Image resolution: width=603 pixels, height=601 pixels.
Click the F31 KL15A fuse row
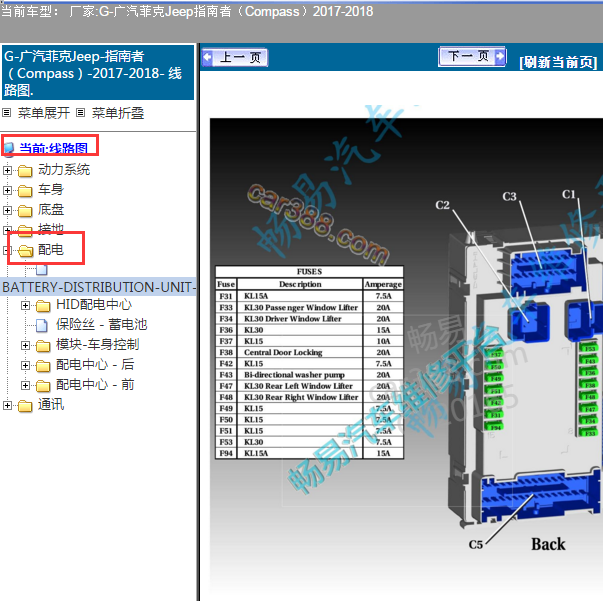tap(309, 296)
